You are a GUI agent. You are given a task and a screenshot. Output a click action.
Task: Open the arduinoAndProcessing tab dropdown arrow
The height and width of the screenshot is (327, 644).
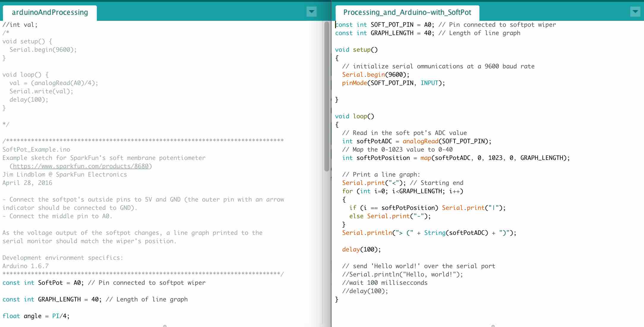tap(311, 12)
